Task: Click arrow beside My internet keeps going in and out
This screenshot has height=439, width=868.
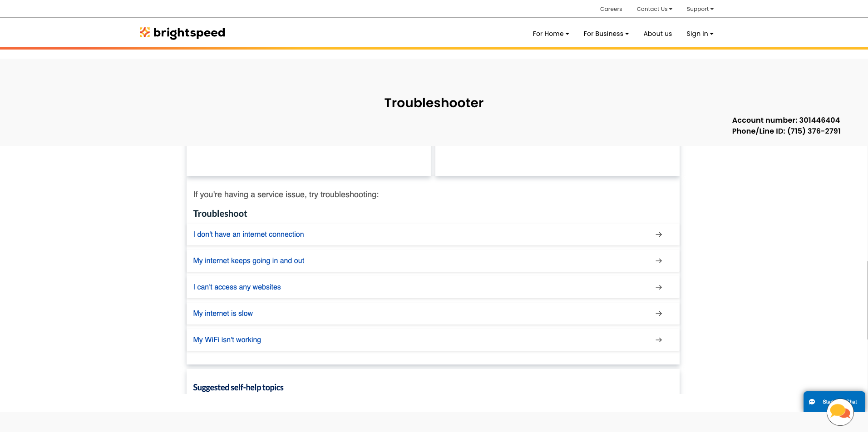Action: [659, 261]
